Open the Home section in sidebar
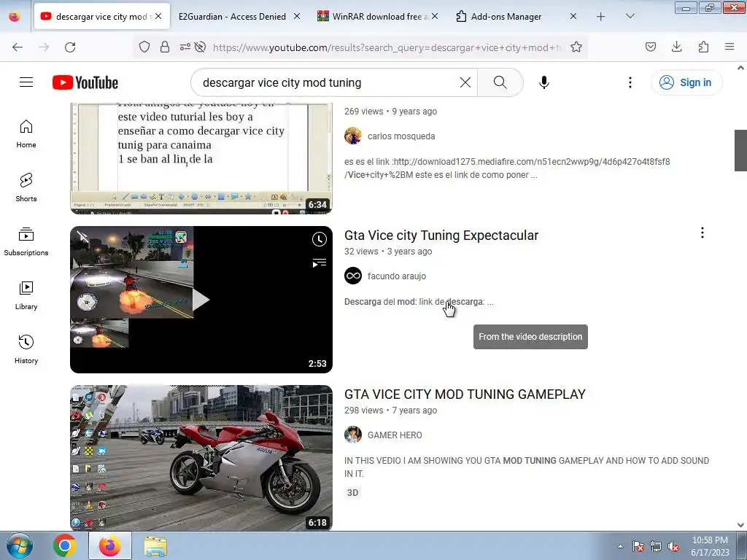The image size is (747, 560). pos(26,134)
